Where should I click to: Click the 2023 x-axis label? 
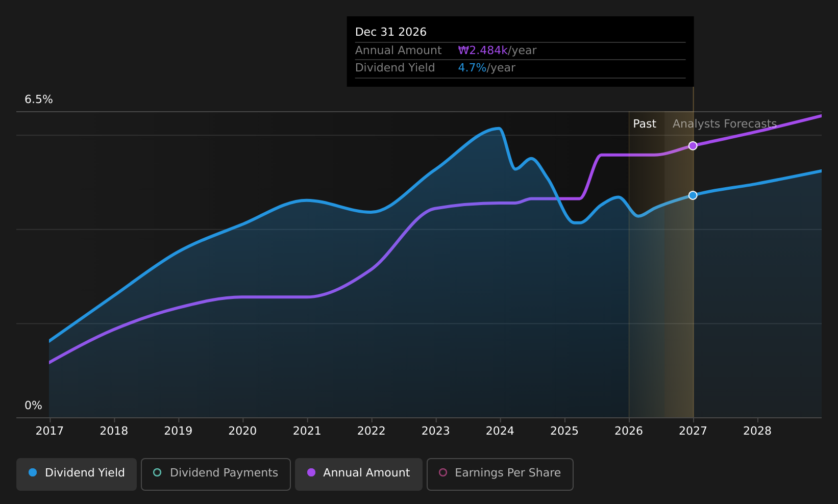click(x=435, y=431)
